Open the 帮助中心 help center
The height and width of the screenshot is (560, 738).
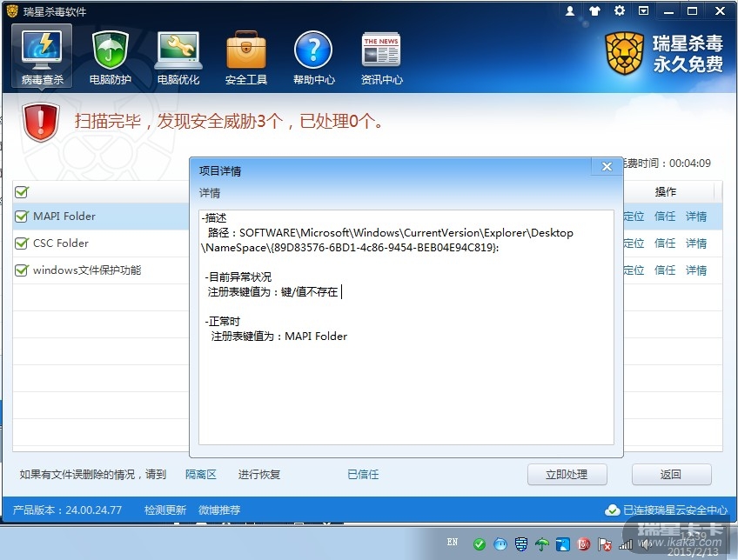[313, 57]
